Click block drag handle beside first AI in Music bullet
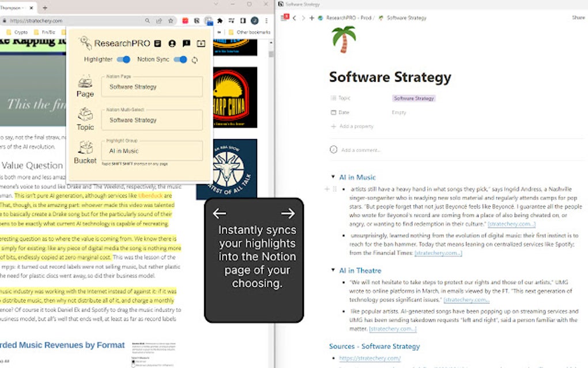This screenshot has width=588, height=368. coord(335,189)
